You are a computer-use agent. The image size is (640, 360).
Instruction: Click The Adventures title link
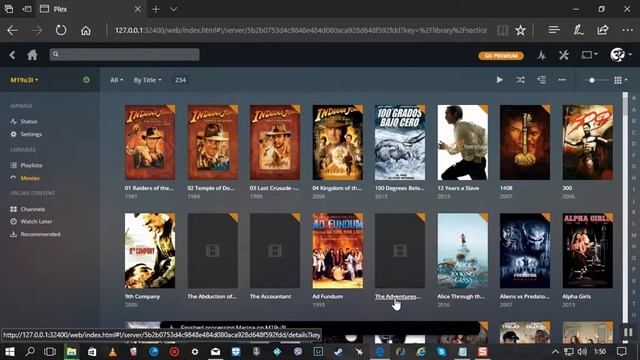397,297
